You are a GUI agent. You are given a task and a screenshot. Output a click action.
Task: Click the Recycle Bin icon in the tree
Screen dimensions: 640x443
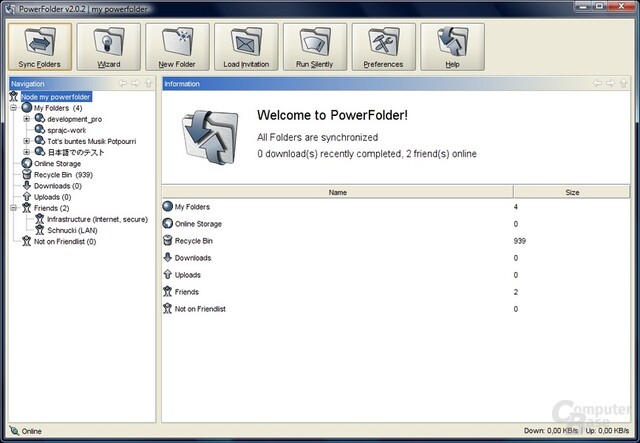pyautogui.click(x=27, y=174)
